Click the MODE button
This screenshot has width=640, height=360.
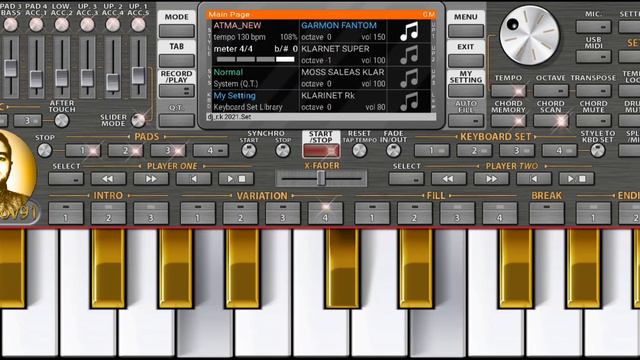(x=176, y=31)
